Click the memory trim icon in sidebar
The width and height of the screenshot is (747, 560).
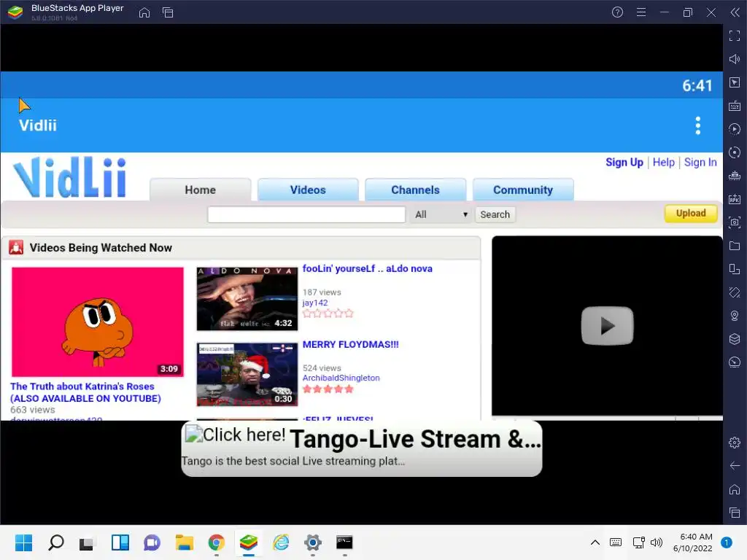point(734,176)
